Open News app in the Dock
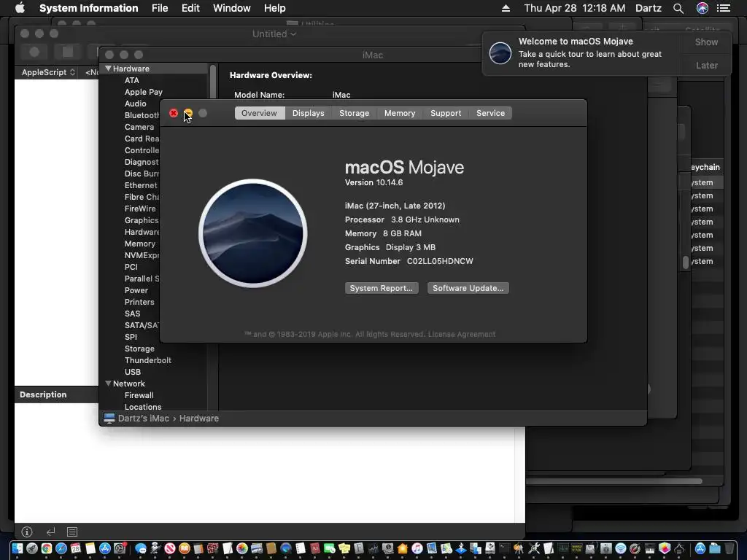The width and height of the screenshot is (747, 560). pos(170,548)
